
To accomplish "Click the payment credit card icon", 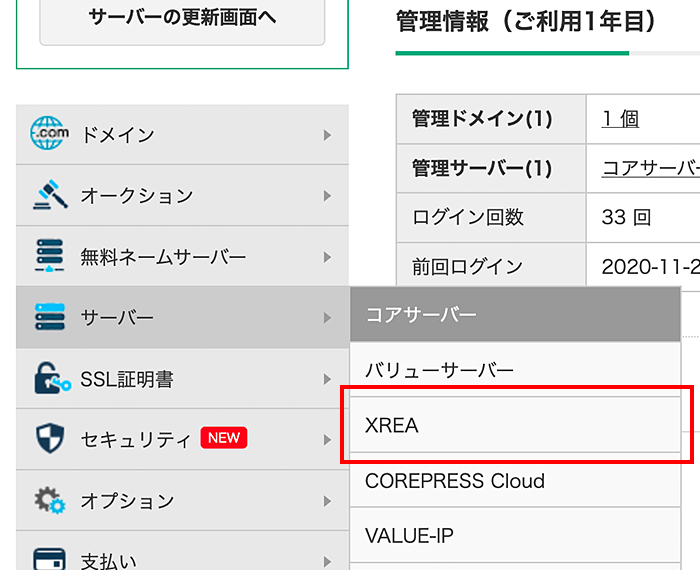I will pos(50,558).
